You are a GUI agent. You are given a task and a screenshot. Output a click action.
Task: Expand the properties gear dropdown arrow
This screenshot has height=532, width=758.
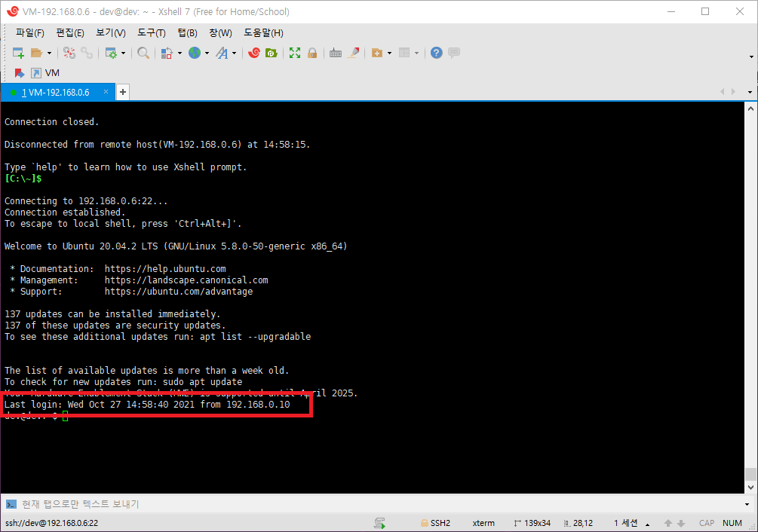(x=123, y=53)
